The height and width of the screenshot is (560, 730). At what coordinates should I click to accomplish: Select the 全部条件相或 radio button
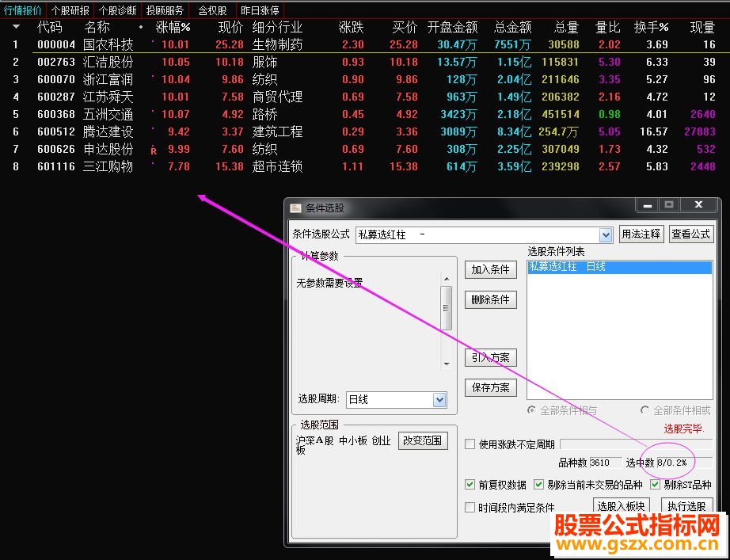pyautogui.click(x=644, y=410)
